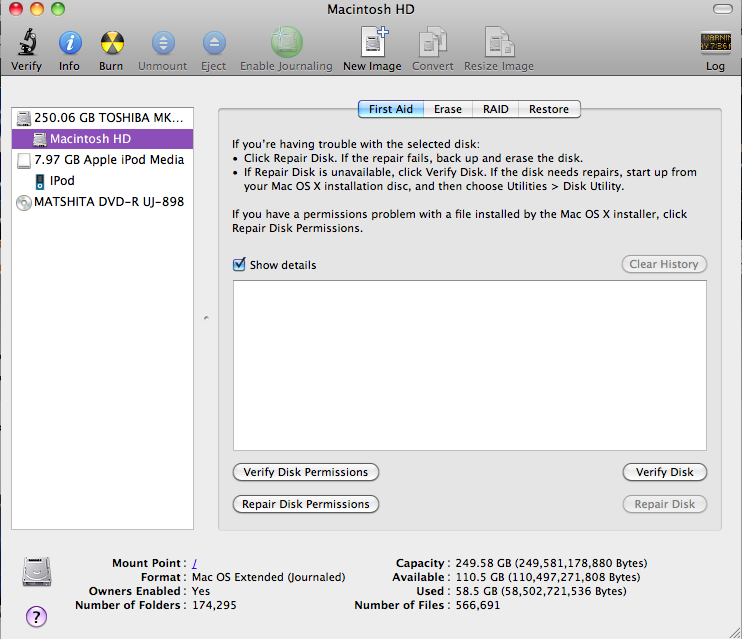Switch to the Erase tab
This screenshot has height=639, width=742.
click(x=448, y=109)
